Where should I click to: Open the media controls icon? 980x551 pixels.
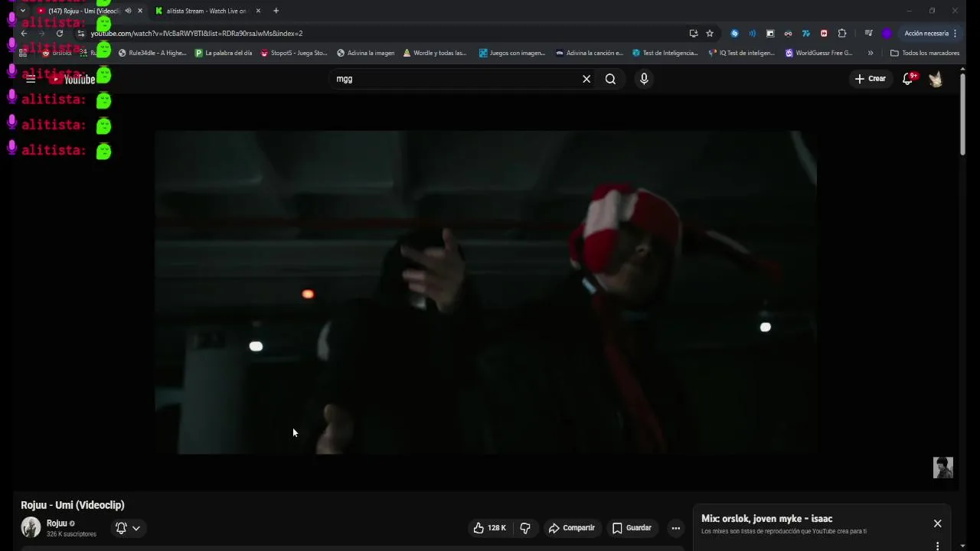(868, 34)
